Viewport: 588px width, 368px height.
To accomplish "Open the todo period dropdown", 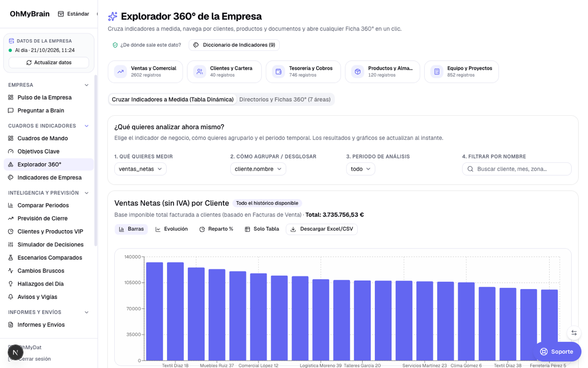I will pyautogui.click(x=361, y=169).
